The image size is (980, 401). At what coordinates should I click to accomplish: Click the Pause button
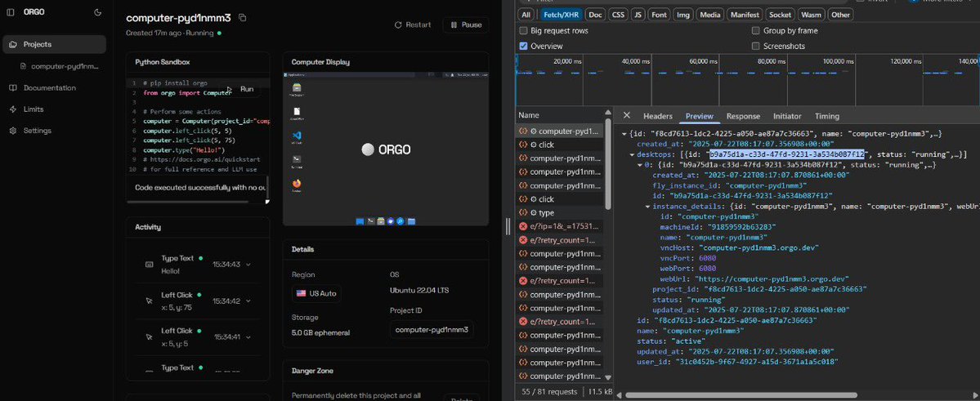point(466,25)
